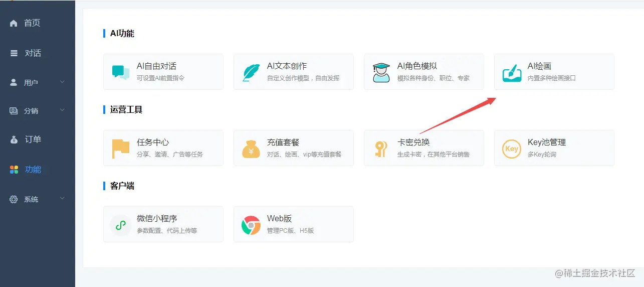Click the key icon for 卡密兑换
This screenshot has width=644, height=287.
point(381,149)
